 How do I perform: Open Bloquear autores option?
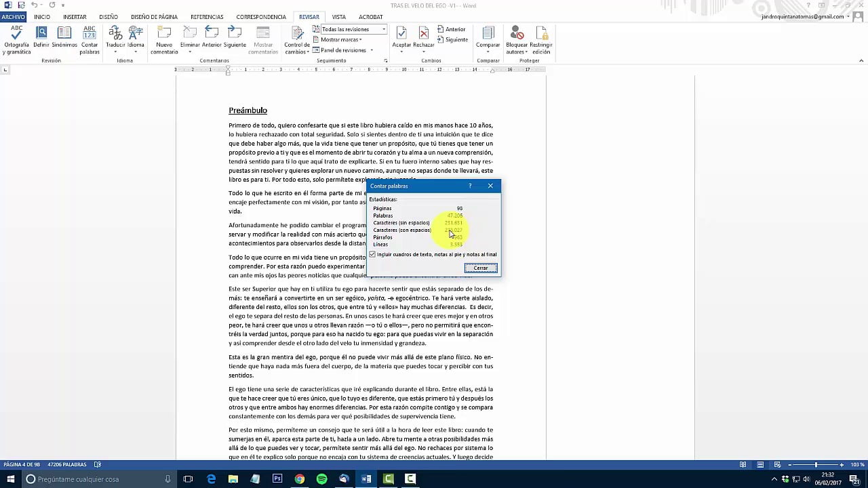517,41
